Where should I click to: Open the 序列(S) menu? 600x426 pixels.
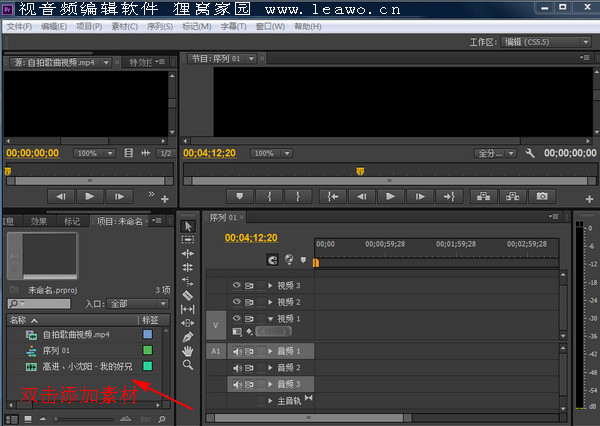(x=160, y=26)
